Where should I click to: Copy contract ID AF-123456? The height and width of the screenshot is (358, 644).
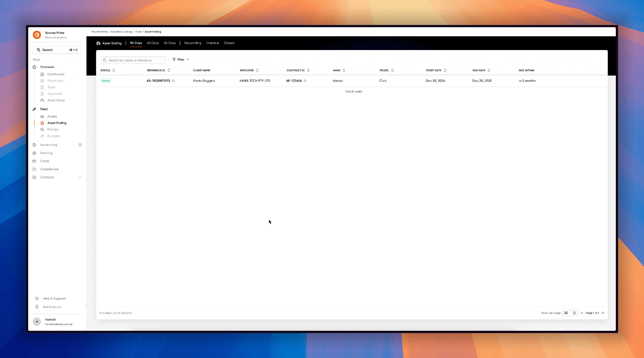point(305,81)
